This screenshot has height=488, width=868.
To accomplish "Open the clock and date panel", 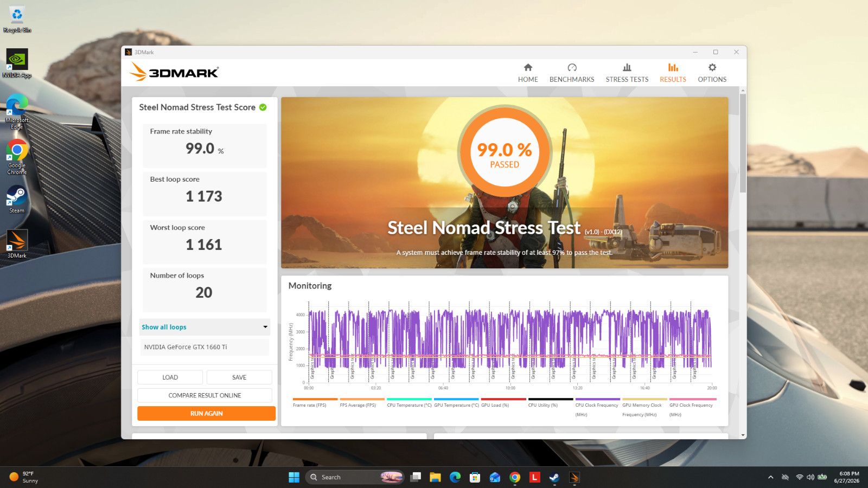I will (846, 477).
